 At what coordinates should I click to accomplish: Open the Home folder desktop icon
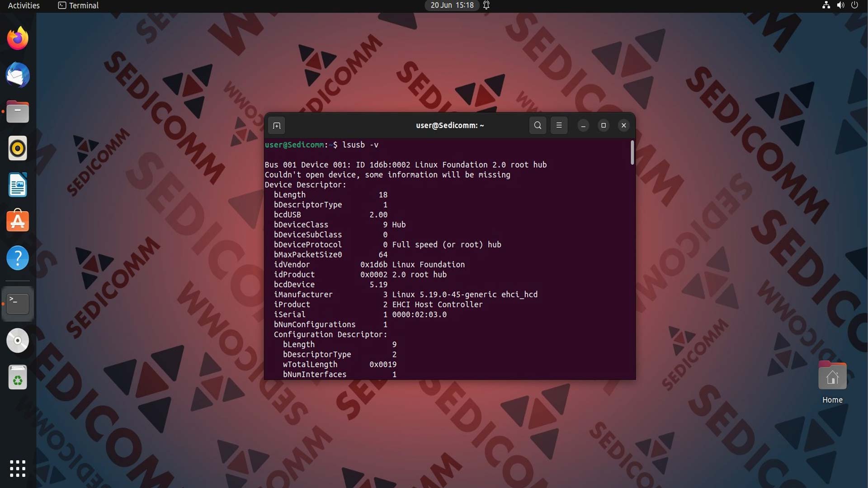832,382
